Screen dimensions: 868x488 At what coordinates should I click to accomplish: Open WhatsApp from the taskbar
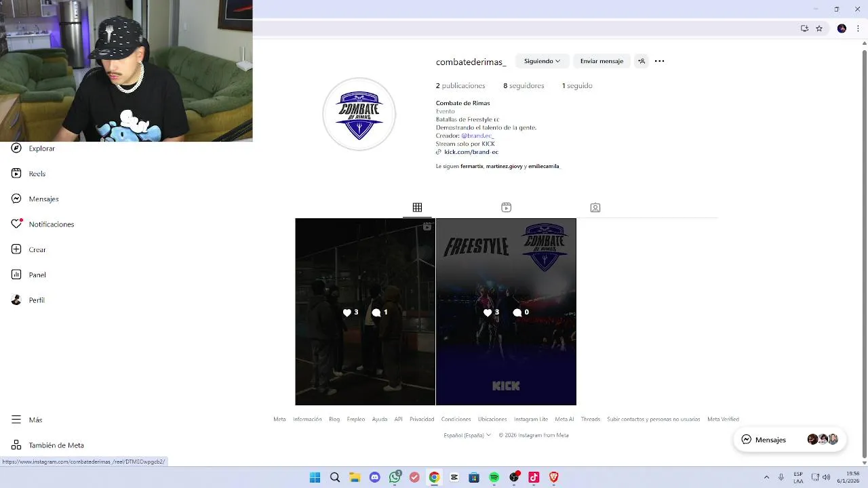coord(395,477)
